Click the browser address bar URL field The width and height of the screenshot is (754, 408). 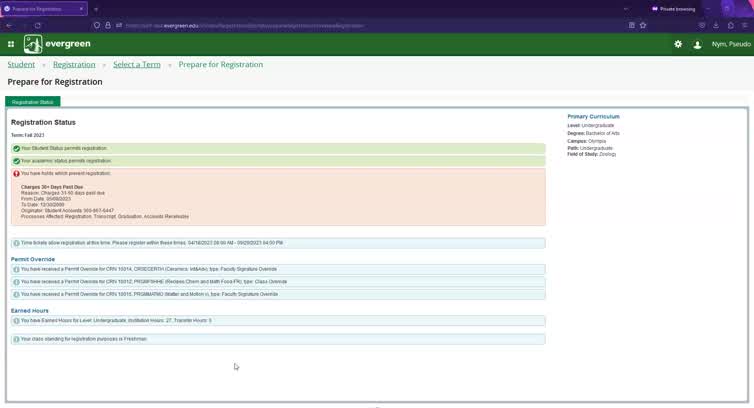pos(350,25)
